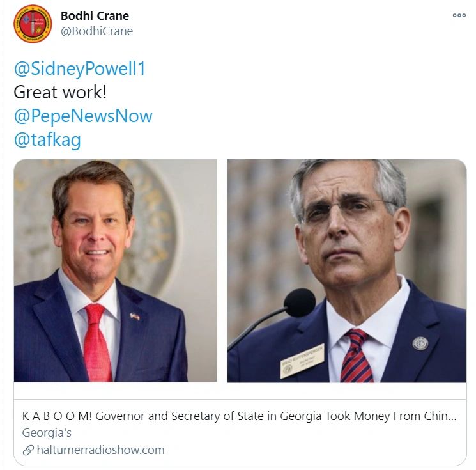The image size is (476, 470).
Task: Open the tweet's three-dot more menu
Action: coord(459,15)
